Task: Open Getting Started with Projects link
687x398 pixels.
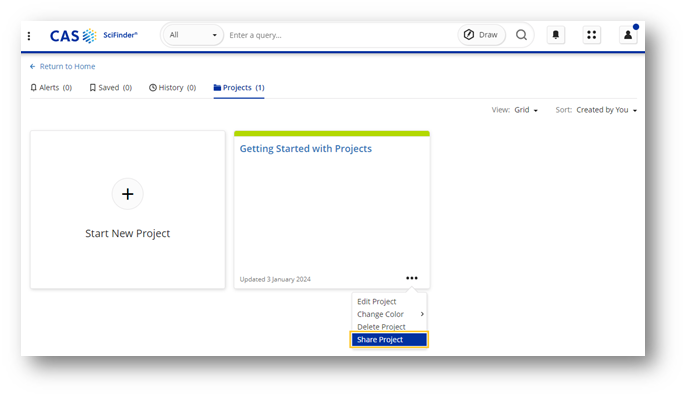Action: (x=305, y=149)
